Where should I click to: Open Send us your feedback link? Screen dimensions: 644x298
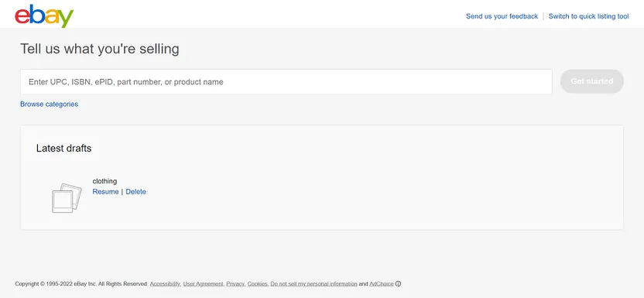click(502, 16)
